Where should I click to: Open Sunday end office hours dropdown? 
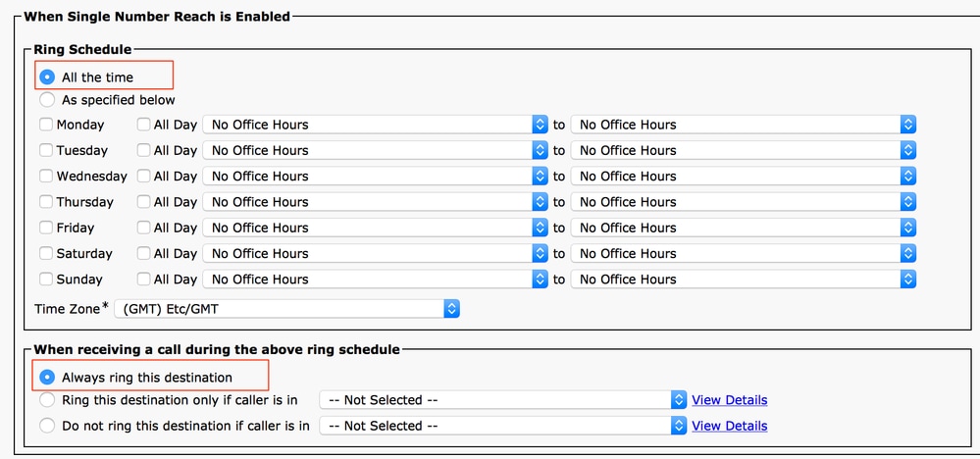point(743,280)
